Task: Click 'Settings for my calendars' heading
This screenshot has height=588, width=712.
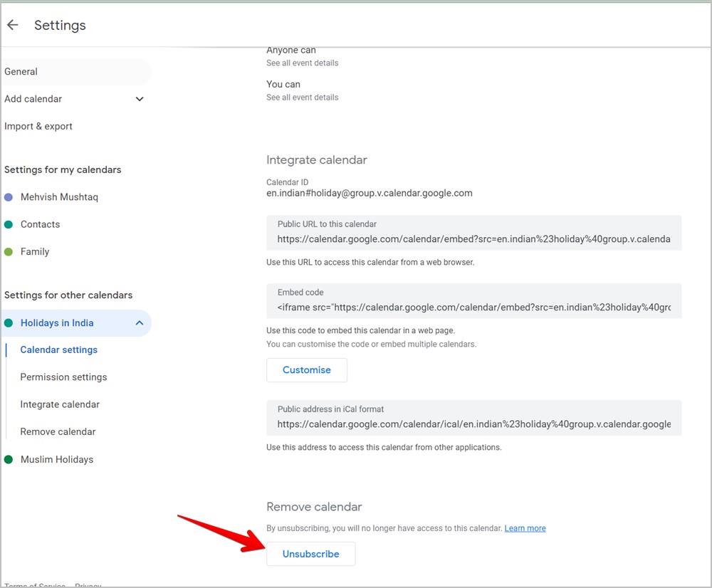Action: tap(63, 169)
